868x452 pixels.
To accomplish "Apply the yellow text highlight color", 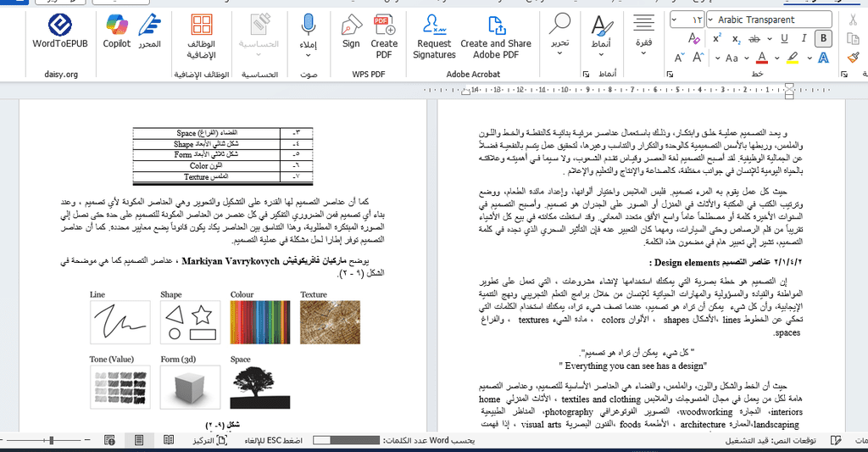I will (792, 58).
